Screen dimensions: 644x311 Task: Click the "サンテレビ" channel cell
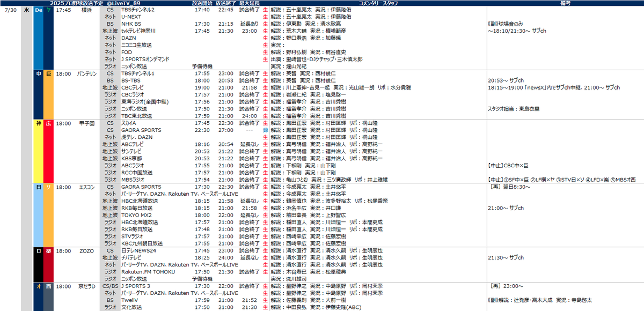click(x=132, y=151)
